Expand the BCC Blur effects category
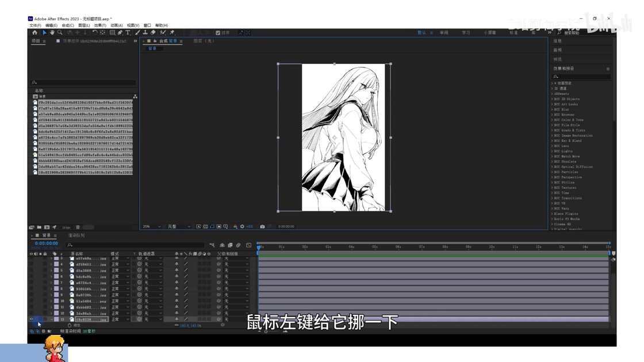 pyautogui.click(x=561, y=110)
